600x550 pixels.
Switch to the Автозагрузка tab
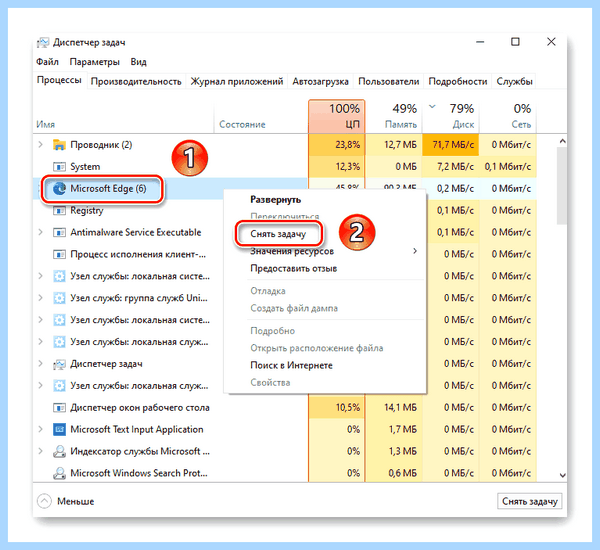(x=321, y=82)
